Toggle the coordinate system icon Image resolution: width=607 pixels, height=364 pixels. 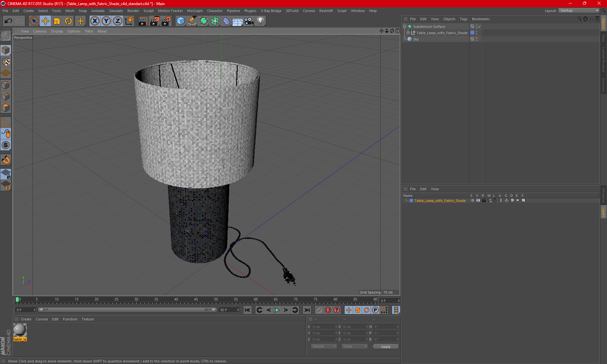click(129, 21)
